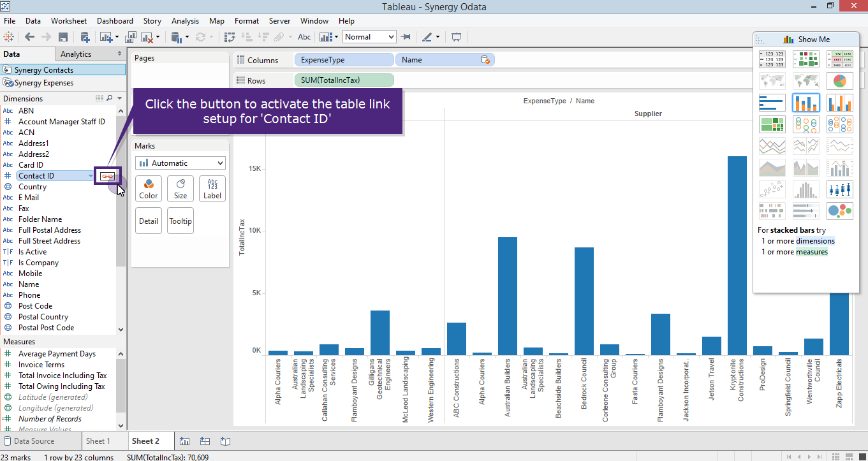Screen dimensions: 868x461
Task: Open the Format menu
Action: (247, 21)
